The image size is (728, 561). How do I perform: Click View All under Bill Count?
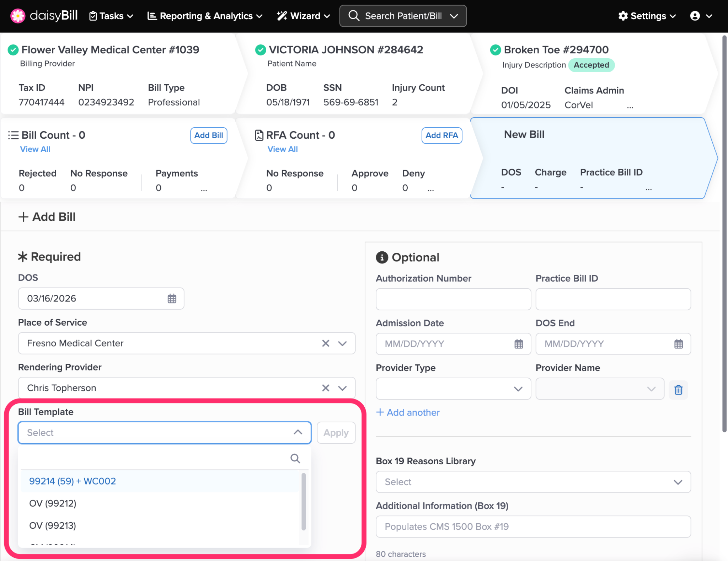[35, 149]
